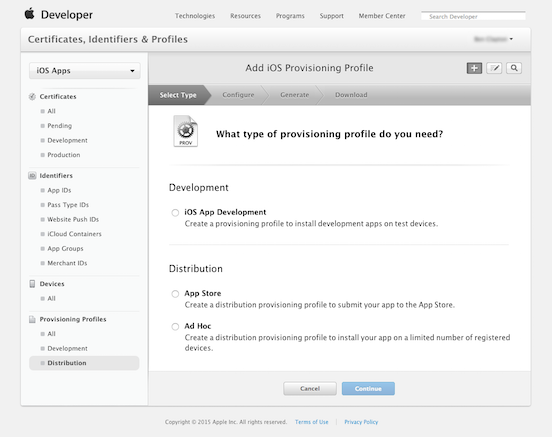Click the Apple logo icon

[30, 14]
